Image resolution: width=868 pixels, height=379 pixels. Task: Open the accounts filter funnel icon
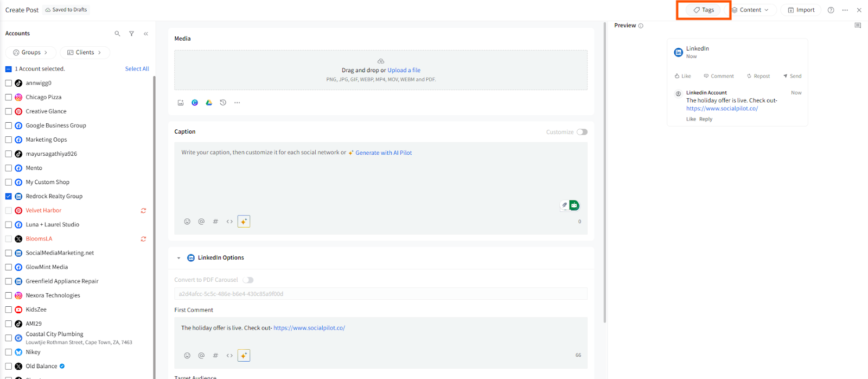(x=131, y=34)
